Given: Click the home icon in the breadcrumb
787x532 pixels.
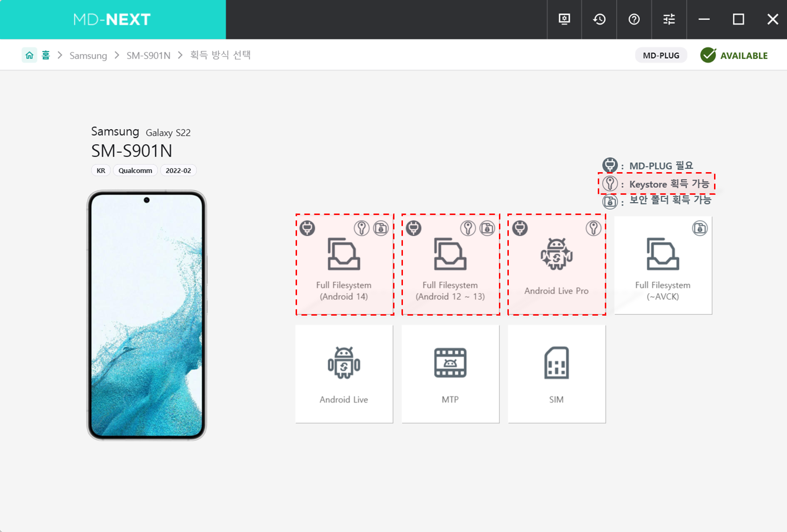Looking at the screenshot, I should coord(29,55).
